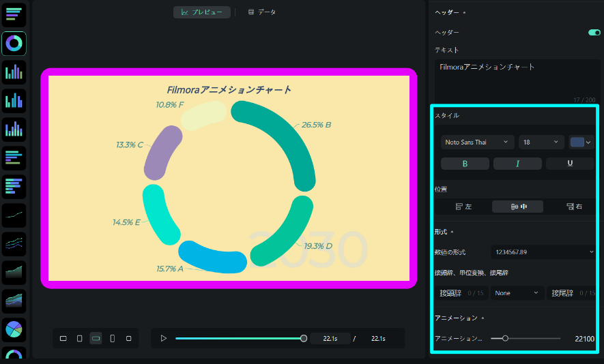The image size is (604, 364).
Task: Align header position to 左
Action: click(463, 207)
